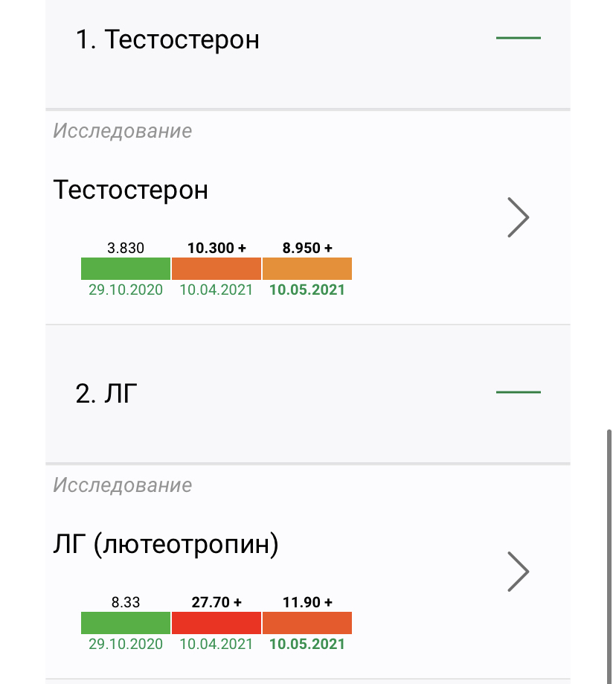Collapse the '1. Тестостерон' section with the minus icon
This screenshot has width=616, height=684.
pyautogui.click(x=518, y=37)
